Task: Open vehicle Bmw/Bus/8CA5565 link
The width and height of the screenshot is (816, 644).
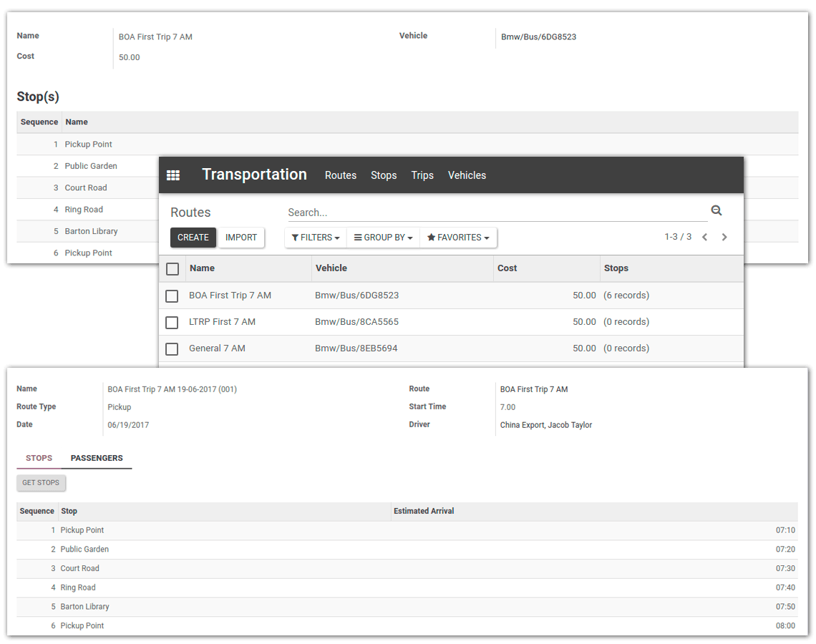Action: click(356, 322)
